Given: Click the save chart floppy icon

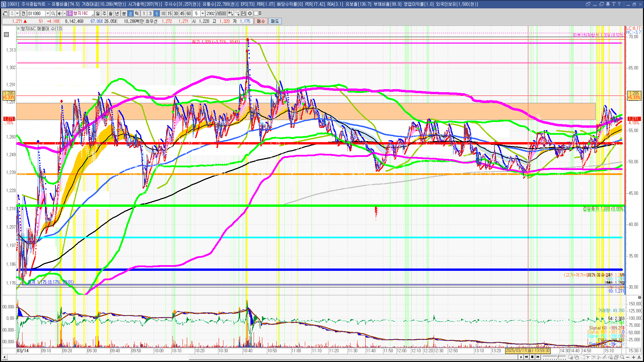Looking at the screenshot, I should coord(244,13).
